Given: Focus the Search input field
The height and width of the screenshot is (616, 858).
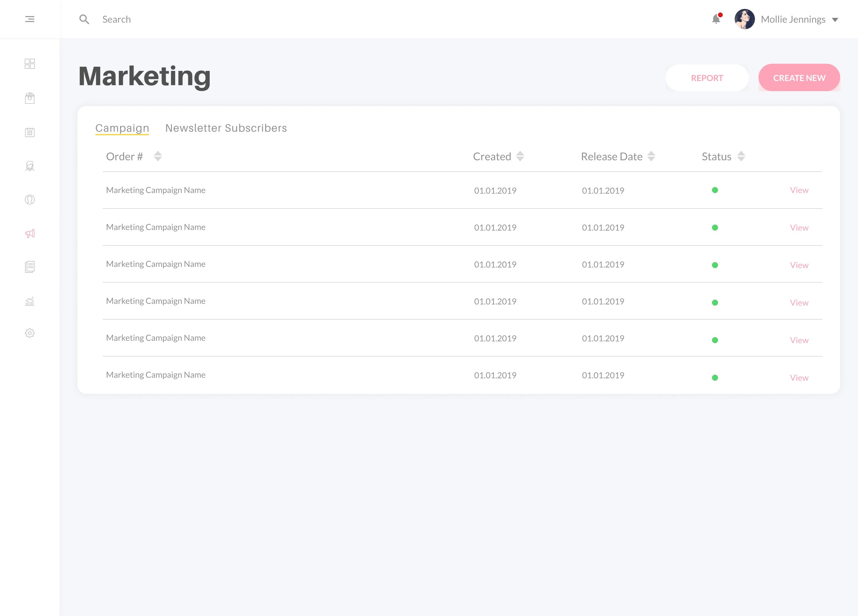Looking at the screenshot, I should click(116, 19).
